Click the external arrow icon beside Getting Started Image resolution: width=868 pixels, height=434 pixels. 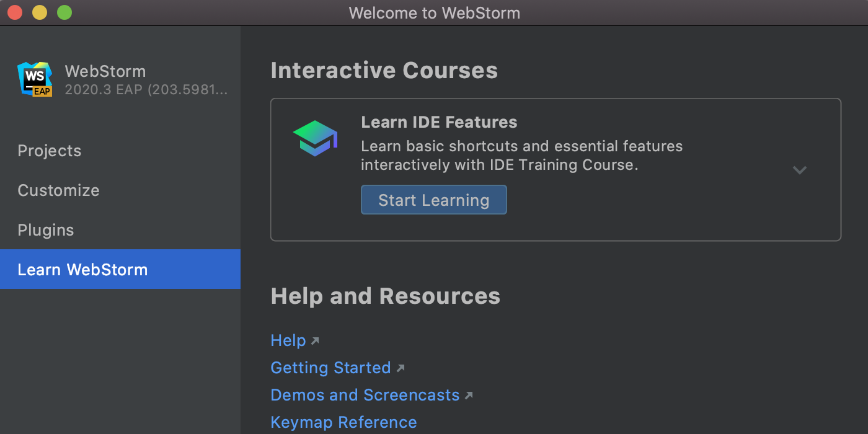pyautogui.click(x=401, y=368)
